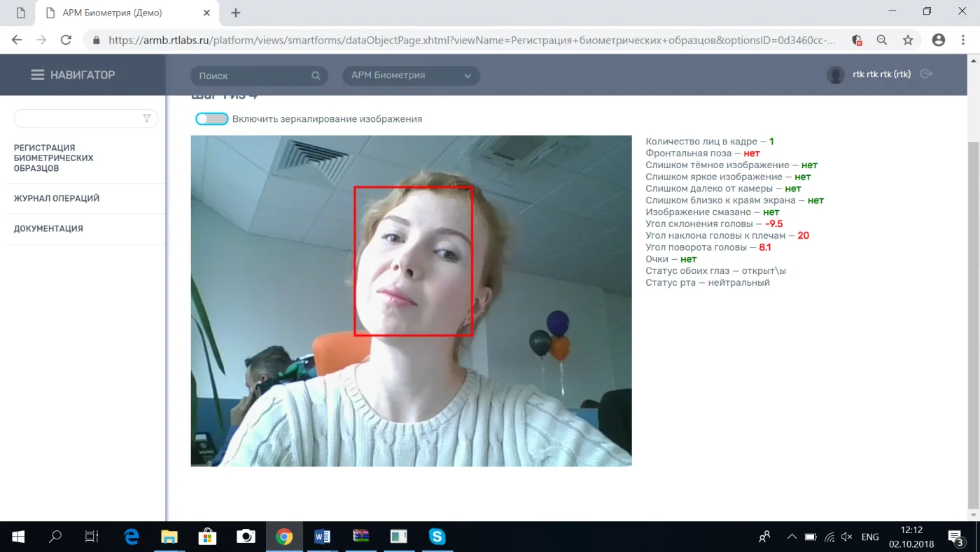Open the browser zoom magnifier icon
This screenshot has height=552, width=980.
tap(882, 41)
